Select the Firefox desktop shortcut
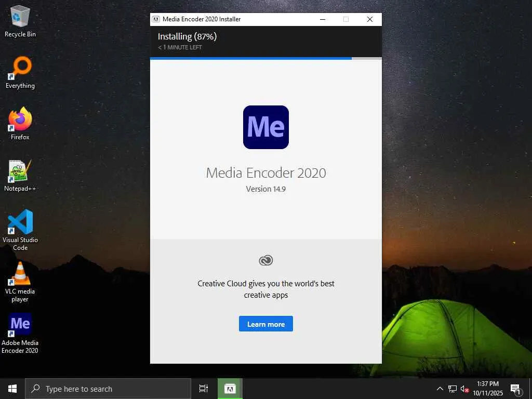Viewport: 532px width, 399px height. pyautogui.click(x=20, y=124)
